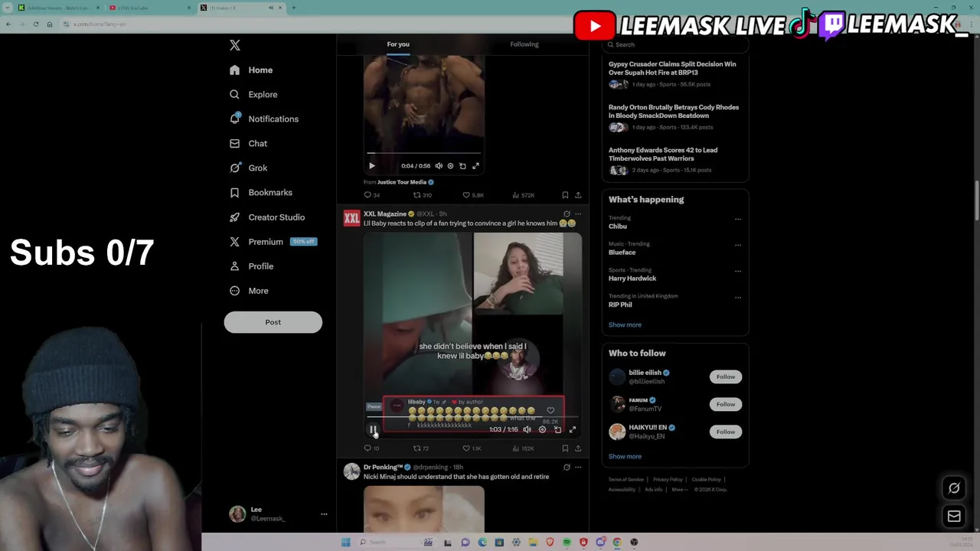
Task: Open Grok explain icon on XXL Magazine post
Action: [x=567, y=214]
